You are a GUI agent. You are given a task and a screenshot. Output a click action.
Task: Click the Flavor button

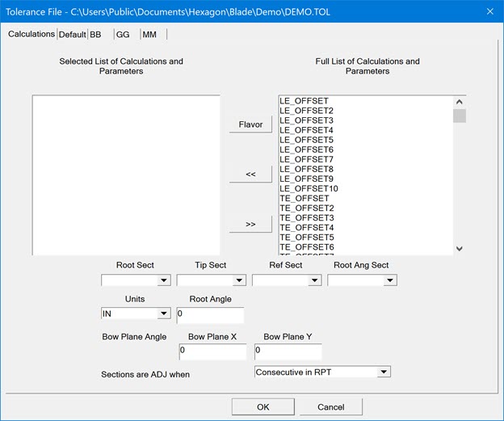[250, 124]
